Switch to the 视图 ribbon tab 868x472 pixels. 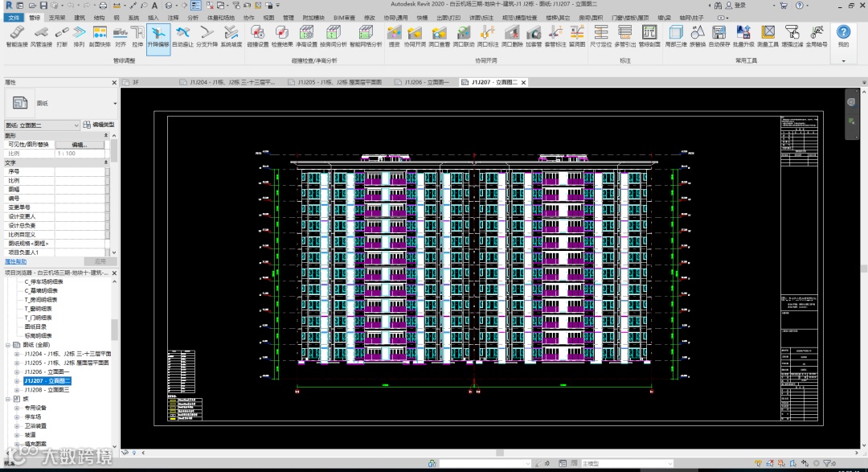(268, 18)
